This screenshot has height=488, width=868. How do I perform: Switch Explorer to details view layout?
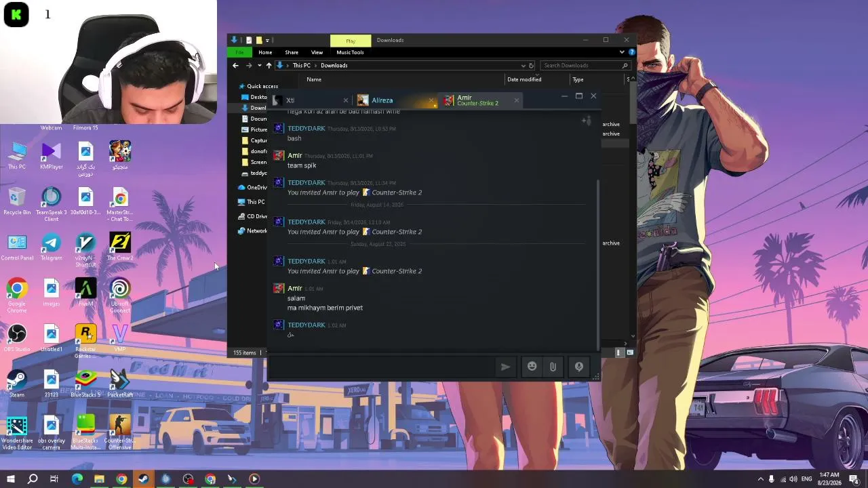618,352
